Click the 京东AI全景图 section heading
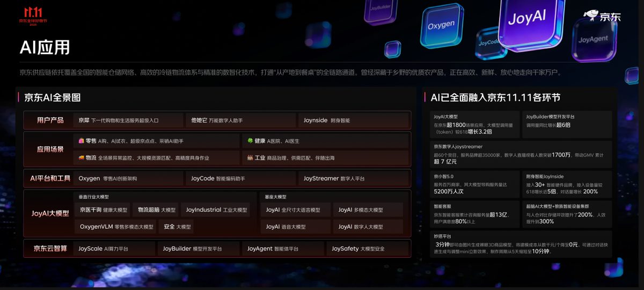The height and width of the screenshot is (290, 644). coord(53,97)
